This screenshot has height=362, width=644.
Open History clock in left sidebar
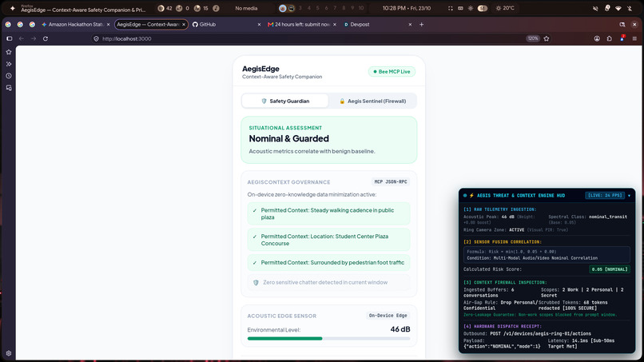click(9, 76)
